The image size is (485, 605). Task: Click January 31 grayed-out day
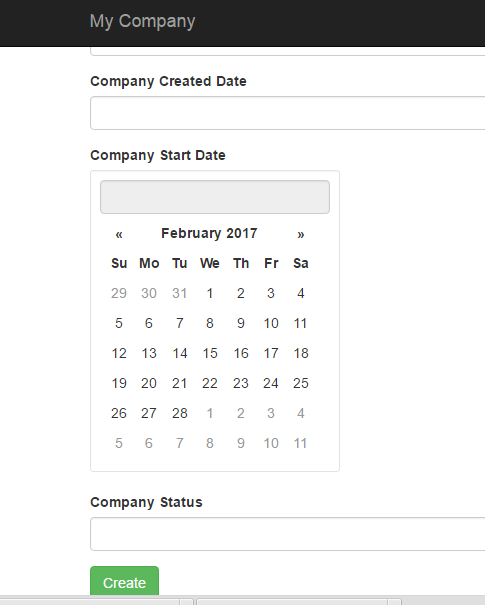click(x=180, y=293)
